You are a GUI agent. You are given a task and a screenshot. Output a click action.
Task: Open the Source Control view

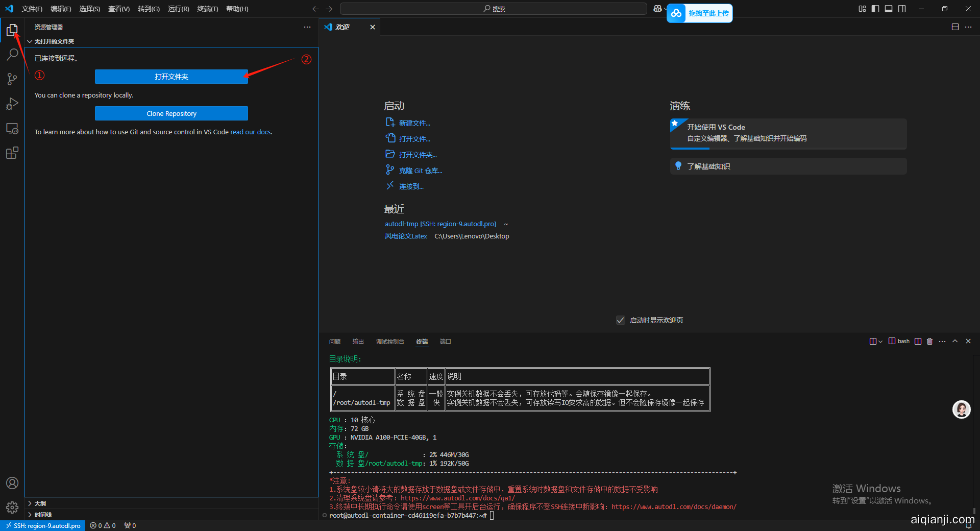click(x=12, y=79)
